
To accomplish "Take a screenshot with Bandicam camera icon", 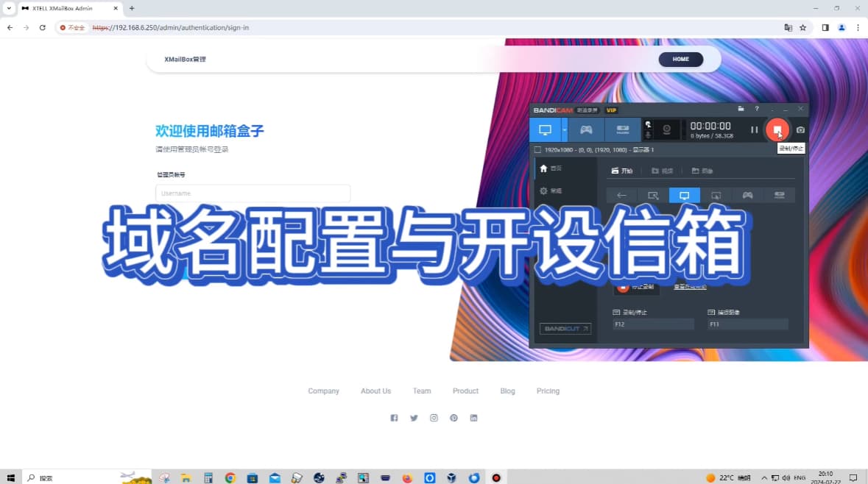I will click(x=800, y=130).
